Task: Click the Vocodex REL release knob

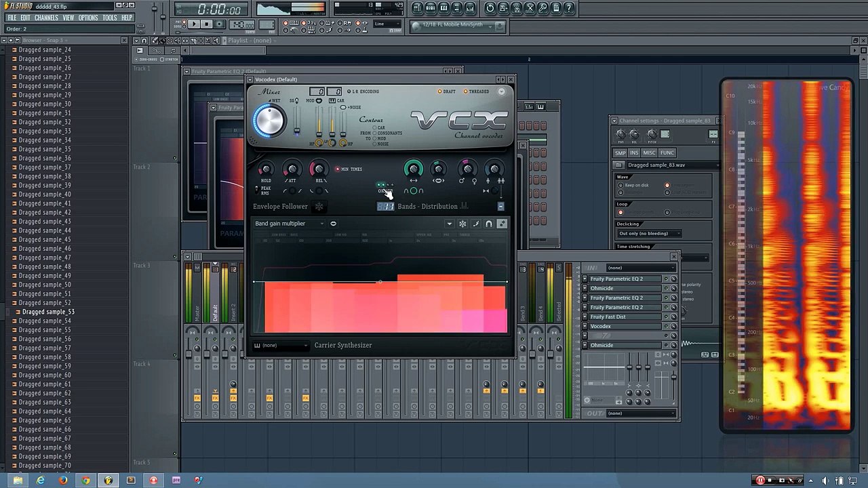Action: (x=318, y=169)
